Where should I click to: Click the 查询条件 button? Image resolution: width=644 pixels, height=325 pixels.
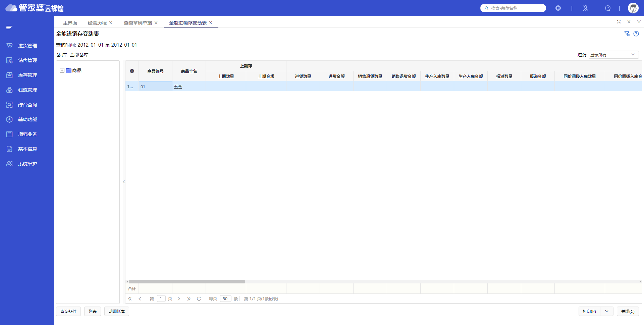[x=68, y=311]
